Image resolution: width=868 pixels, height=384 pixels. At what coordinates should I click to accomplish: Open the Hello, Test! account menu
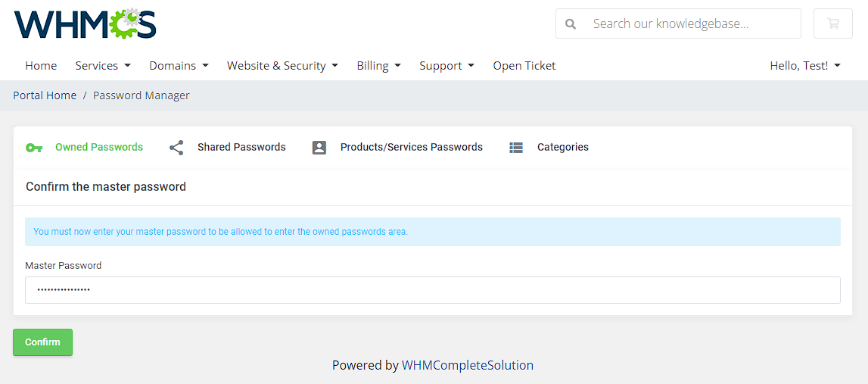tap(805, 65)
